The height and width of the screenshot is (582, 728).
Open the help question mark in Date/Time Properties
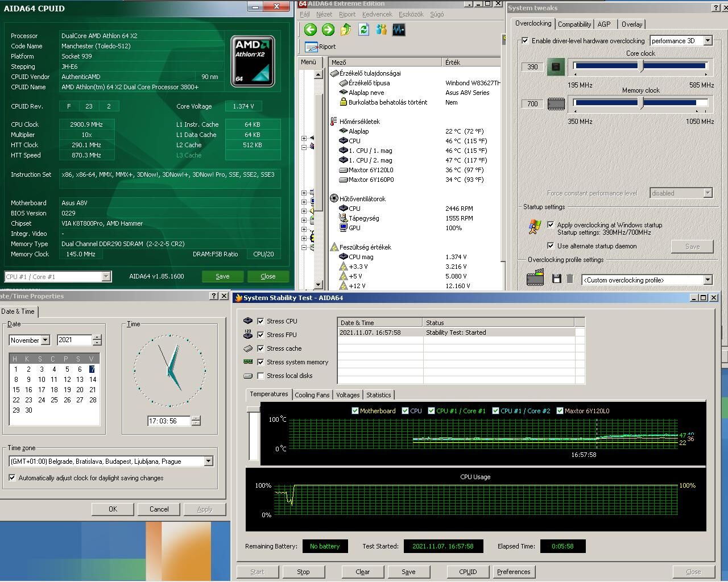pos(214,296)
